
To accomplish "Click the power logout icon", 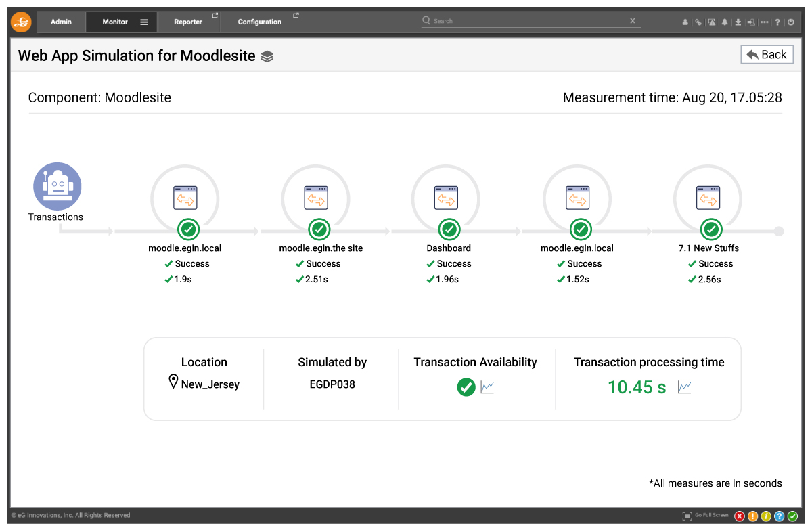I will pos(791,22).
